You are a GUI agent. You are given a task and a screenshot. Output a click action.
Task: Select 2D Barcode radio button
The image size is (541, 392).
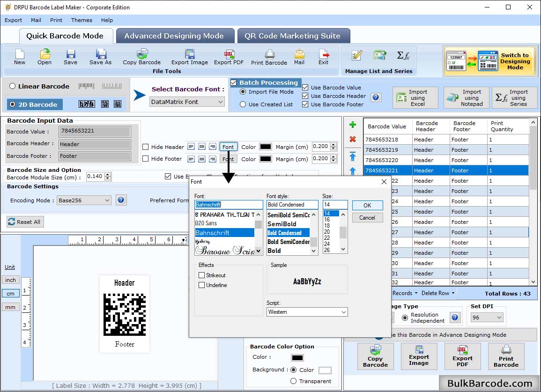[13, 104]
